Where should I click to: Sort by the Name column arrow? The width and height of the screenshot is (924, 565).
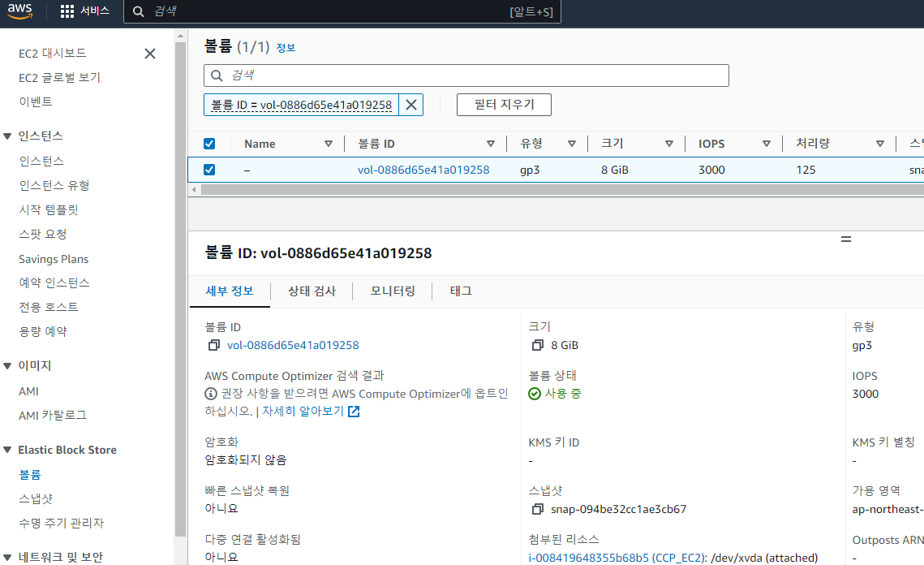tap(329, 144)
